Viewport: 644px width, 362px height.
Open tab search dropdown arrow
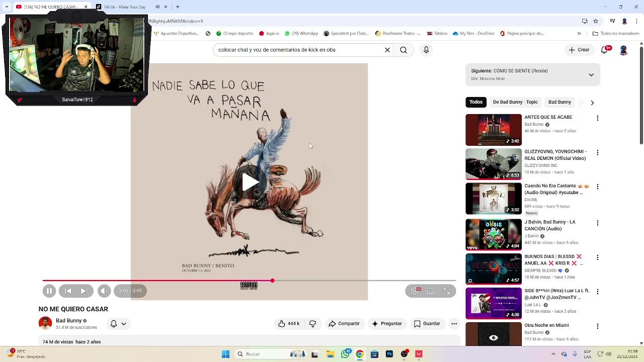click(x=7, y=7)
